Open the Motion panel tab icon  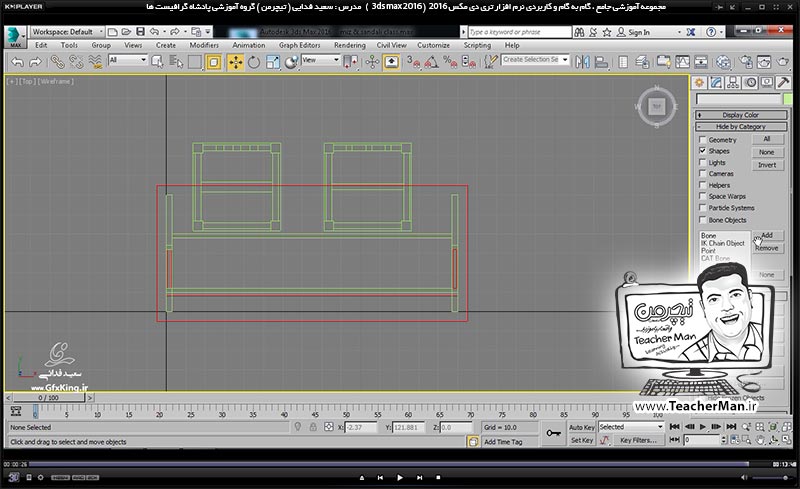click(x=750, y=82)
